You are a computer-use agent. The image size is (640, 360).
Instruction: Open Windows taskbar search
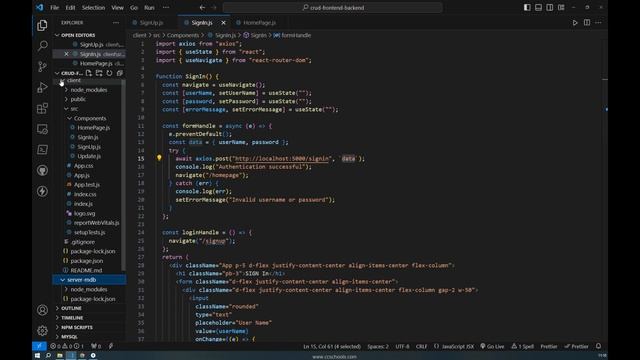tap(48, 356)
